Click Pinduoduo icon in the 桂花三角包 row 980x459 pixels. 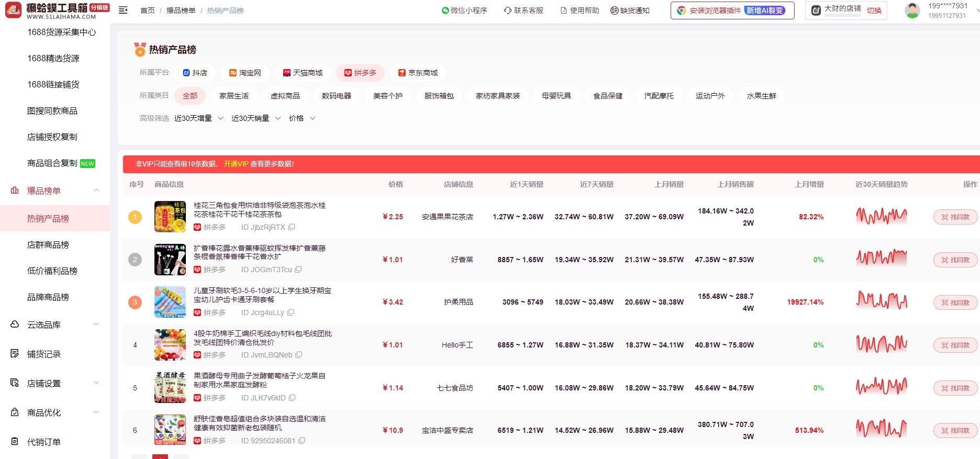(197, 227)
